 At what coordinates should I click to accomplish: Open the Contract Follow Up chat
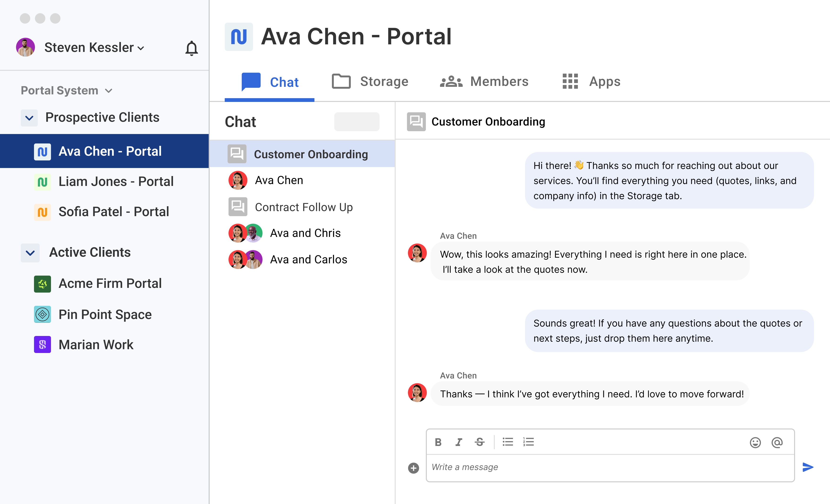(x=304, y=207)
